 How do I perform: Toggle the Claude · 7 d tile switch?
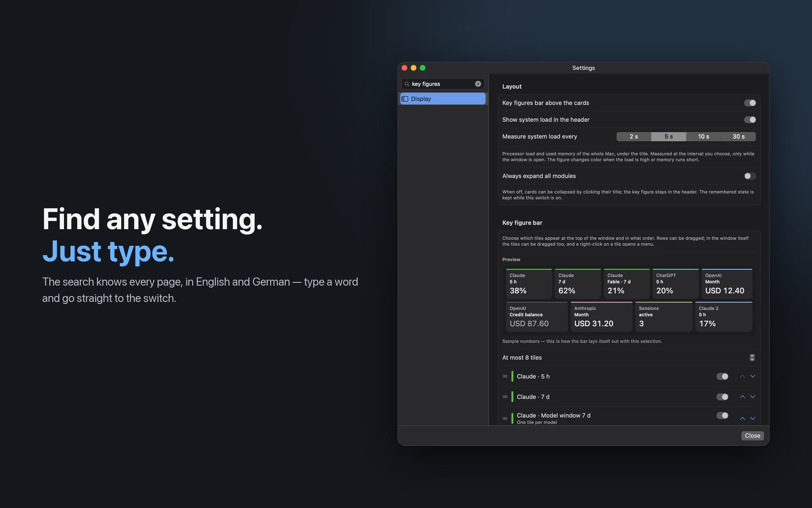[722, 397]
